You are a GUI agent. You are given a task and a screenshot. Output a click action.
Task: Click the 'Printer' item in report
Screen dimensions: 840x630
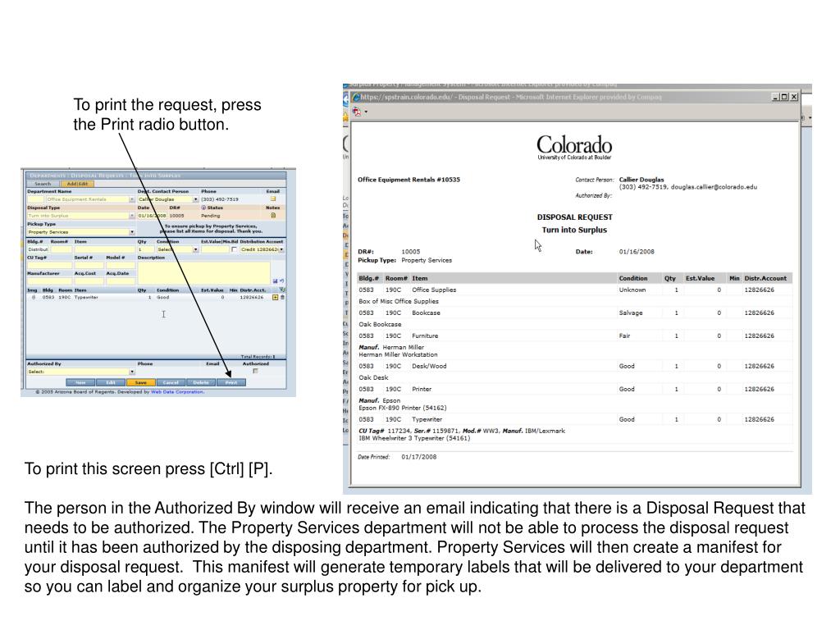[422, 390]
